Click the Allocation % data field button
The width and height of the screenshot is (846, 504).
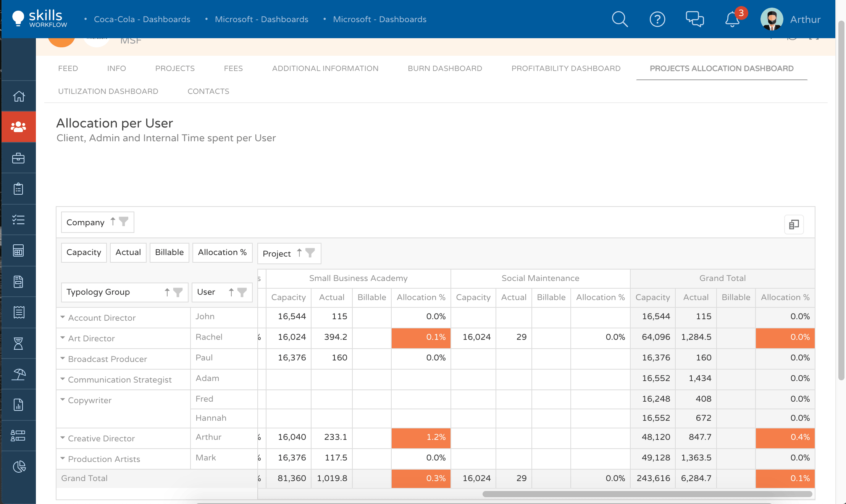pos(222,252)
